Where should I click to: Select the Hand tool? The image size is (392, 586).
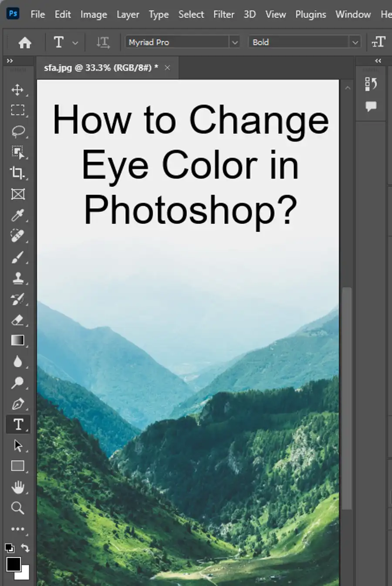(x=17, y=487)
